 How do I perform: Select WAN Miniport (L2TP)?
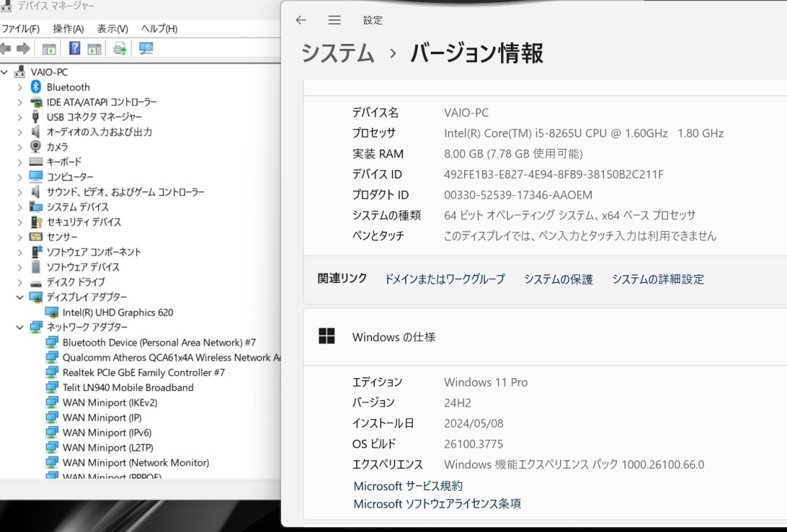coord(108,448)
